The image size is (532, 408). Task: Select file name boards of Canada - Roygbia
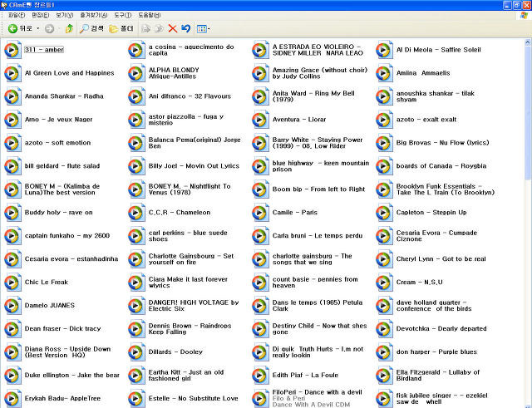441,166
